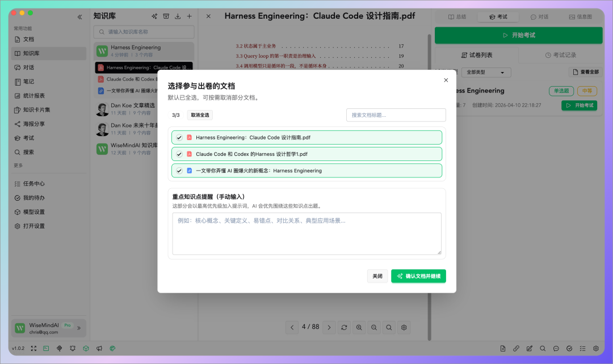Click the refresh icon in PDF toolbar

(x=344, y=327)
